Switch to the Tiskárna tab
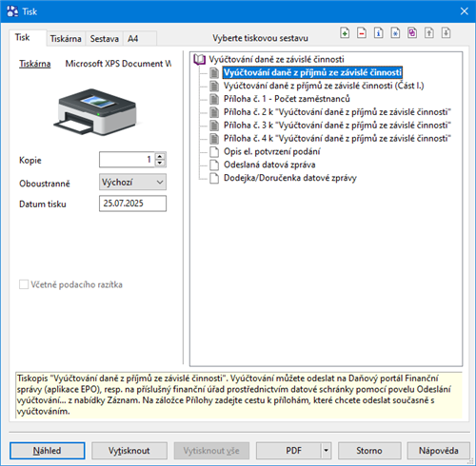This screenshot has height=466, width=476. [66, 39]
